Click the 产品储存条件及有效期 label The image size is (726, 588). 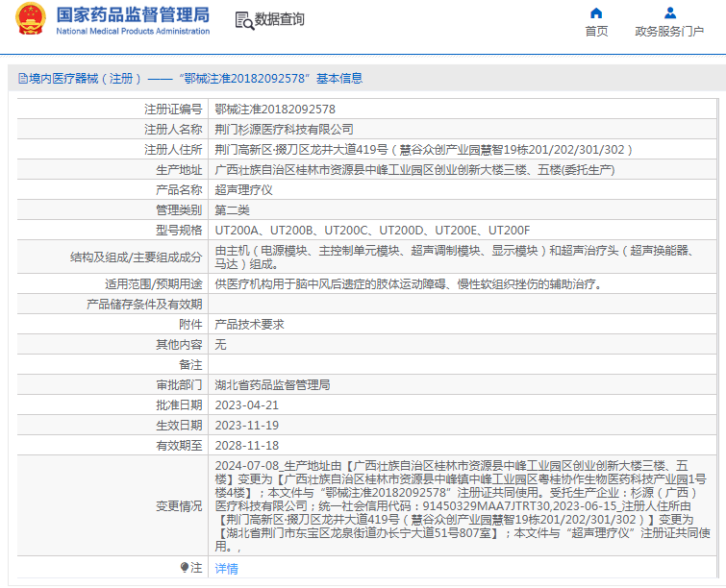(144, 304)
